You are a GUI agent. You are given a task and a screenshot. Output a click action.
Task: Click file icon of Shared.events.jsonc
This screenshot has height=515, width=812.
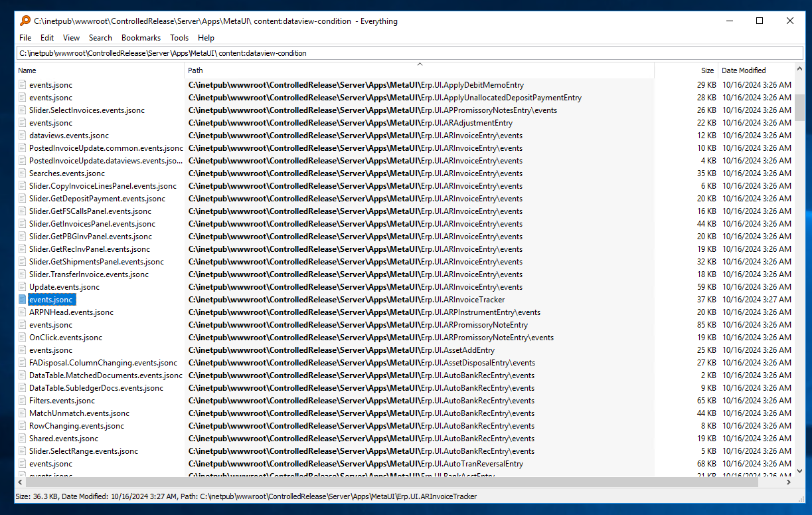[x=22, y=439]
